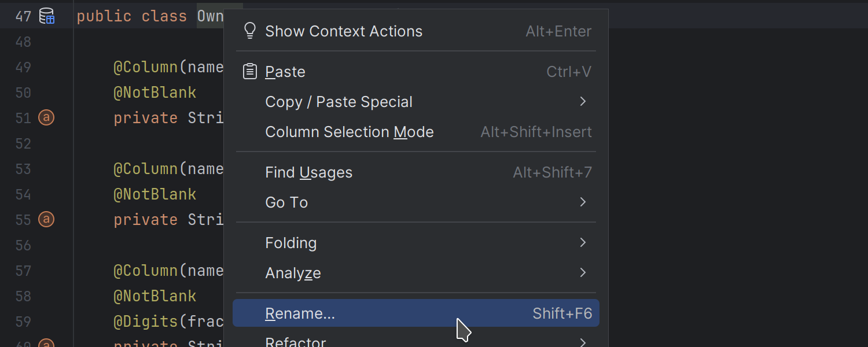Expand the Refactor submenu
The height and width of the screenshot is (347, 868).
583,342
